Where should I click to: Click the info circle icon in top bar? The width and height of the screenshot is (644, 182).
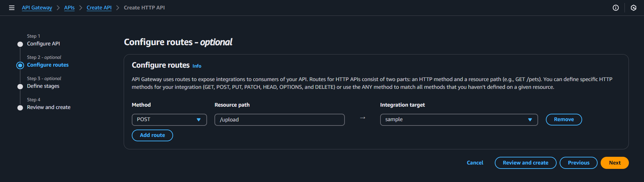pos(616,8)
